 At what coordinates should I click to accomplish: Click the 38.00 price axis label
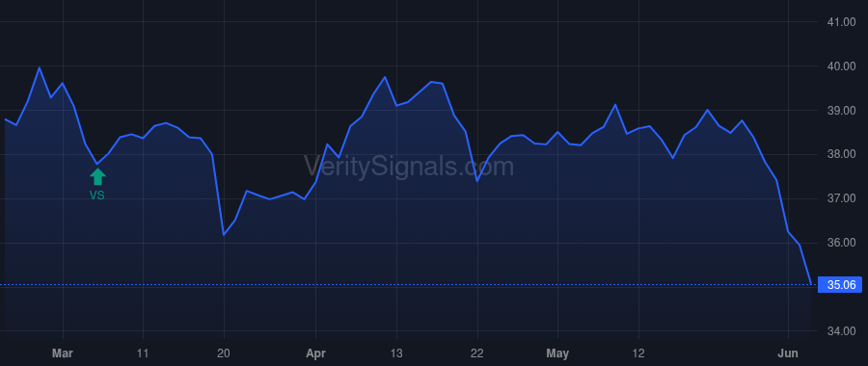(x=841, y=154)
